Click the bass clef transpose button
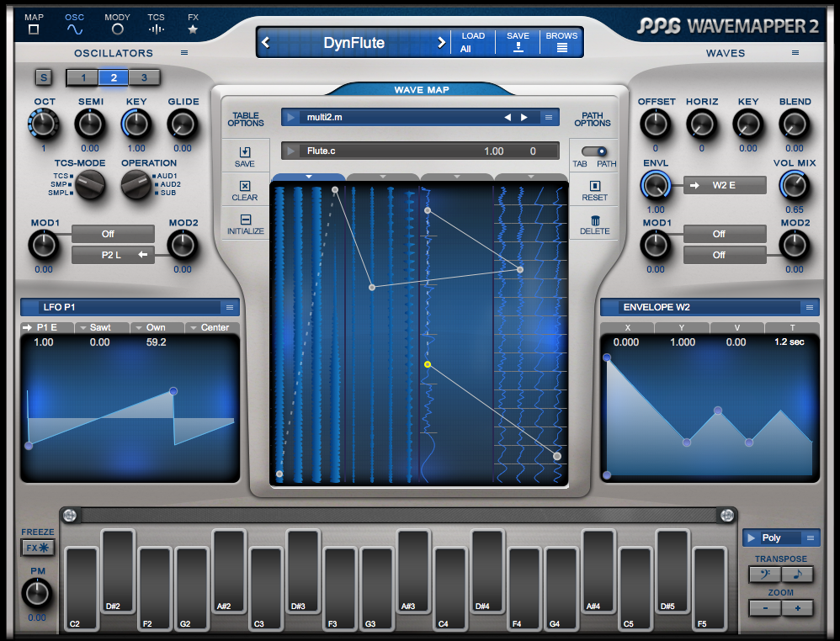 tap(764, 575)
